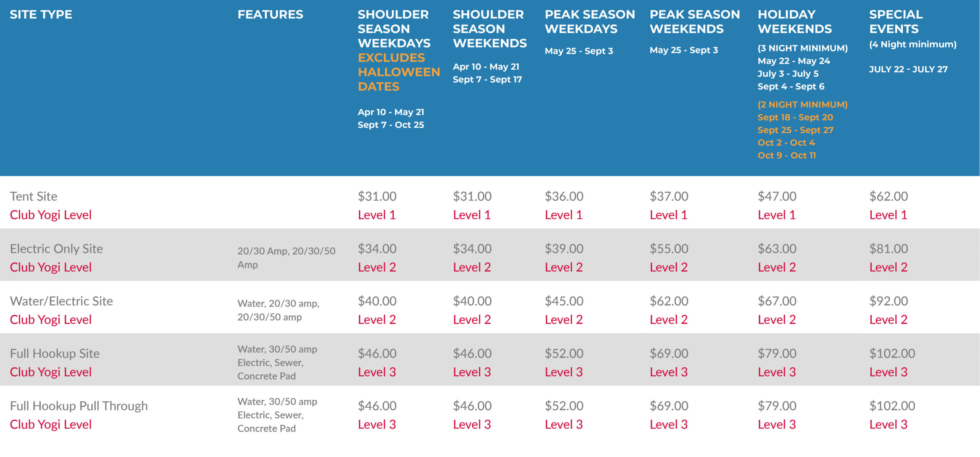
Task: Click the orange 2 NIGHT MINIMUM text
Action: tap(802, 104)
